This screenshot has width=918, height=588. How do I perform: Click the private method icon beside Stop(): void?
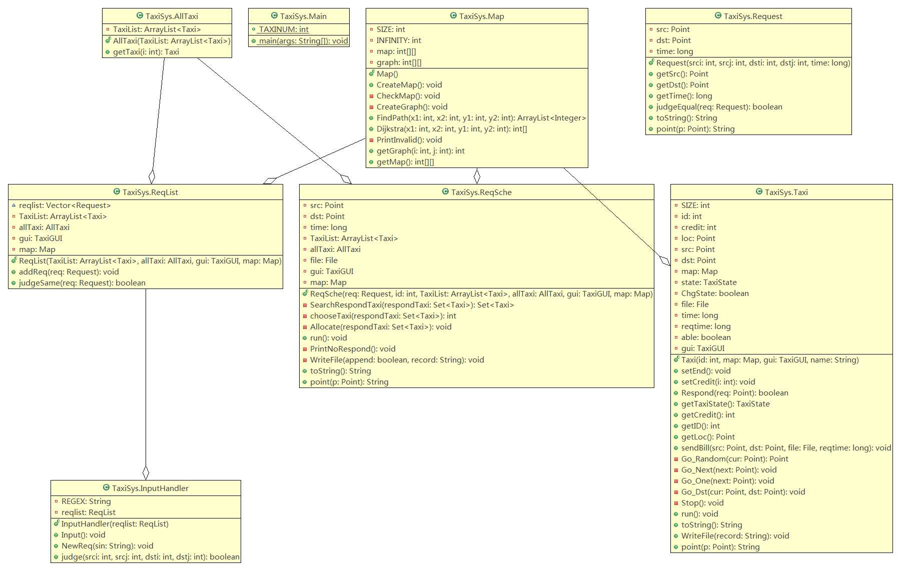pos(676,503)
